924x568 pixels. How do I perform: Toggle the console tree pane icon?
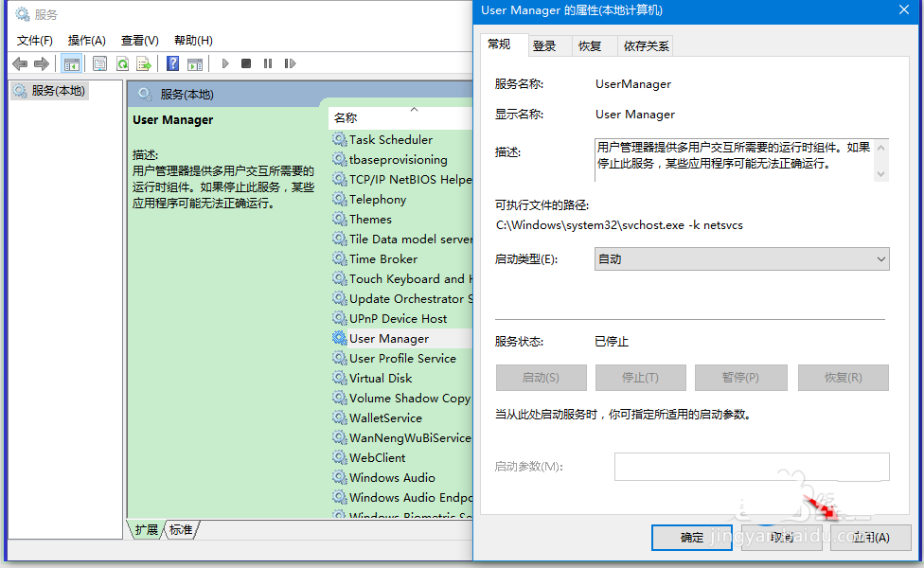coord(72,63)
